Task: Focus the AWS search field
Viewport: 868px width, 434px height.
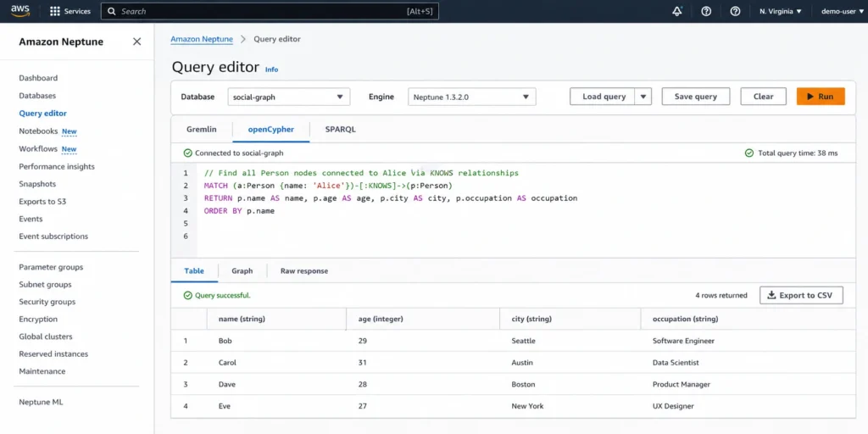Action: [x=270, y=11]
